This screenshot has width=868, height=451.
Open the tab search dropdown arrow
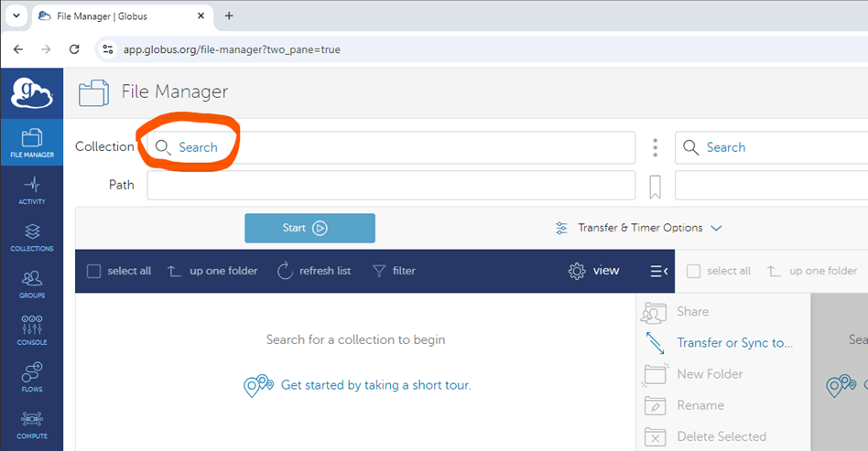pos(16,16)
